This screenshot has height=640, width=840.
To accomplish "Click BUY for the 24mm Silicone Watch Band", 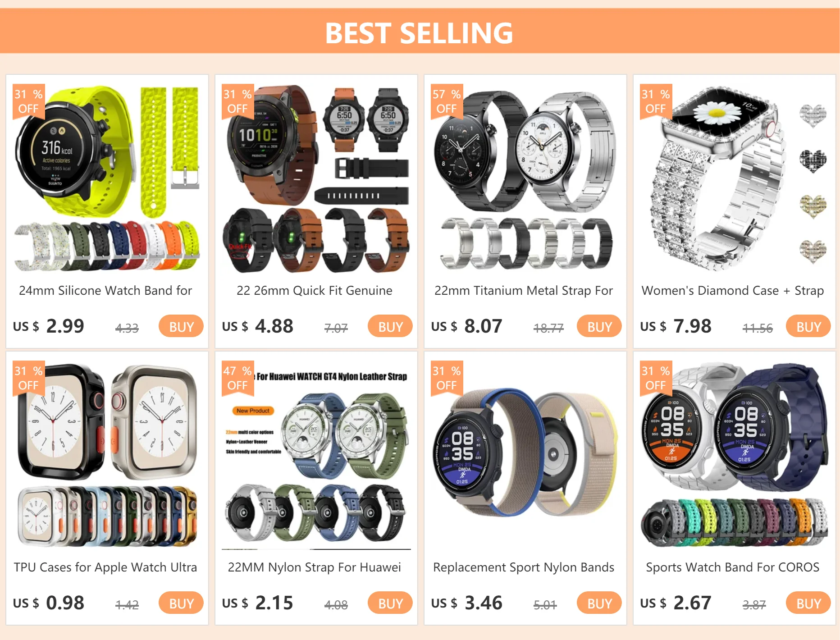I will tap(181, 326).
